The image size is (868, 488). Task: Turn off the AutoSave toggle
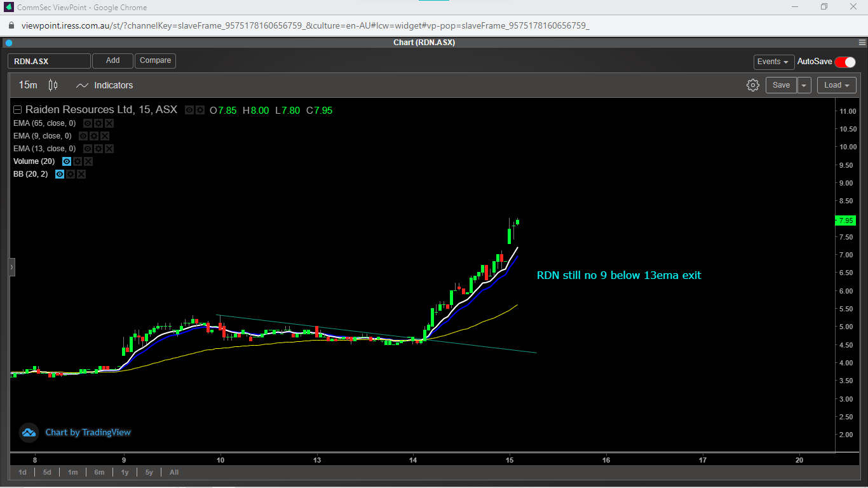(x=845, y=62)
